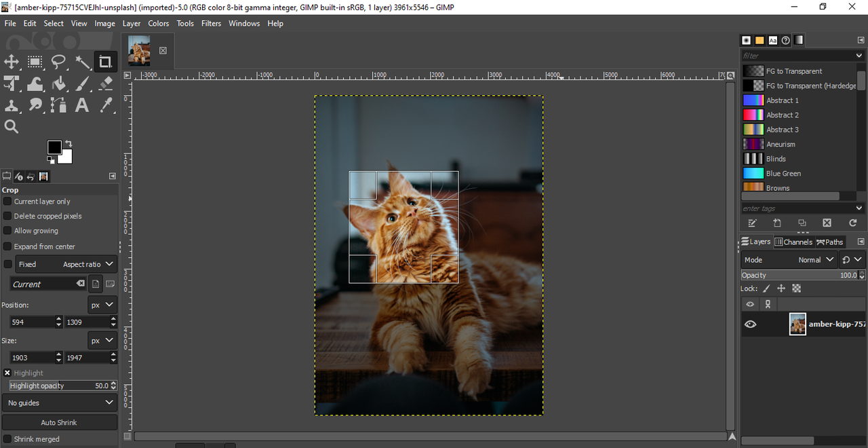
Task: Reset colors to default black and white
Action: 51,160
